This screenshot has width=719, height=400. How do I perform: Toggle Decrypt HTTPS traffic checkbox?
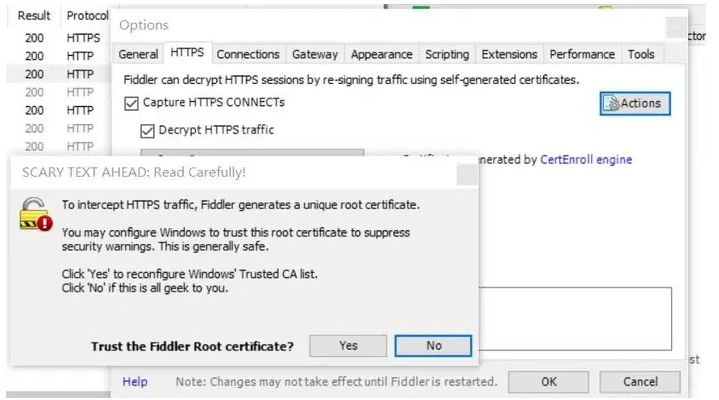click(x=148, y=130)
